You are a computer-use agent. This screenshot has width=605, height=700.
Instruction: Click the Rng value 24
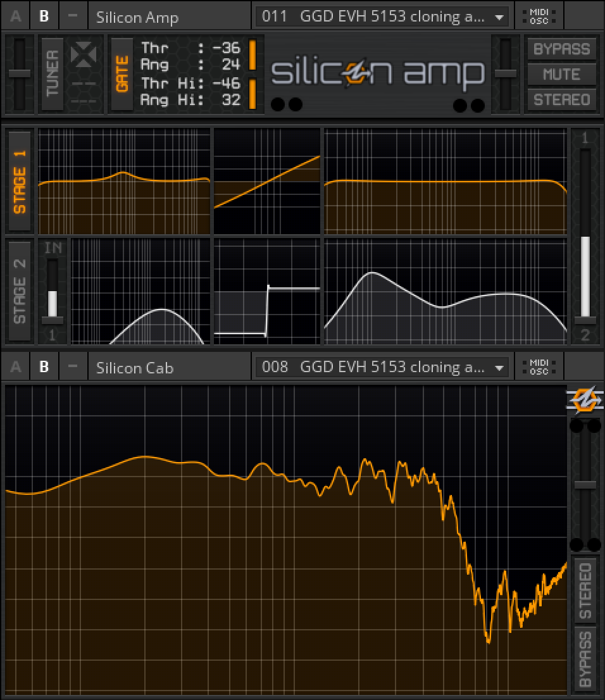click(231, 65)
